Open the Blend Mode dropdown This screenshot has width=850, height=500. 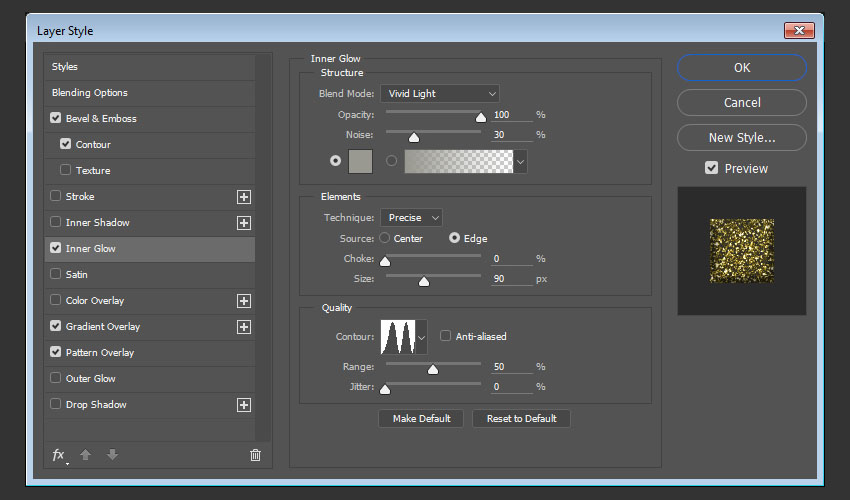(x=439, y=94)
